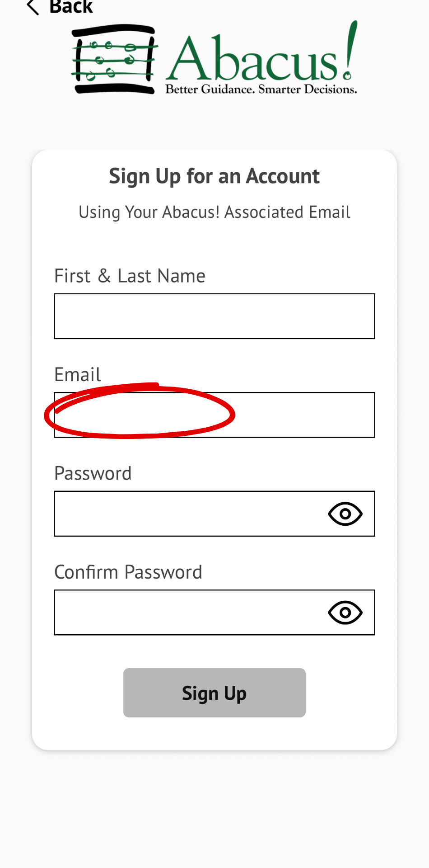Toggle visibility of the Confirm Password field
429x868 pixels.
click(x=345, y=612)
